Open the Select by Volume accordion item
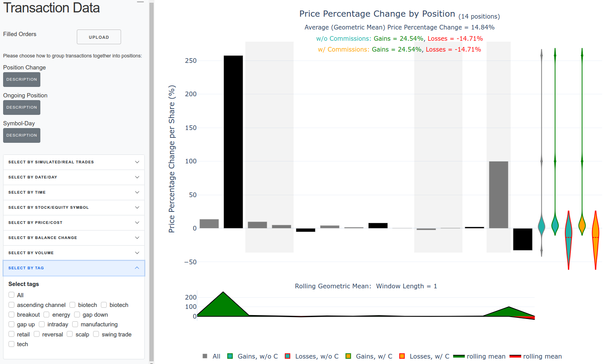The height and width of the screenshot is (364, 615). tap(74, 253)
